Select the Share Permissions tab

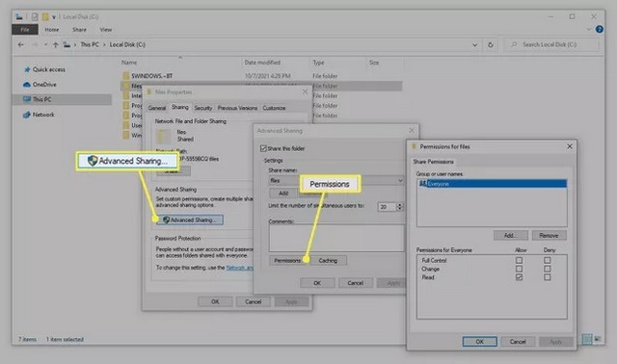click(x=433, y=162)
